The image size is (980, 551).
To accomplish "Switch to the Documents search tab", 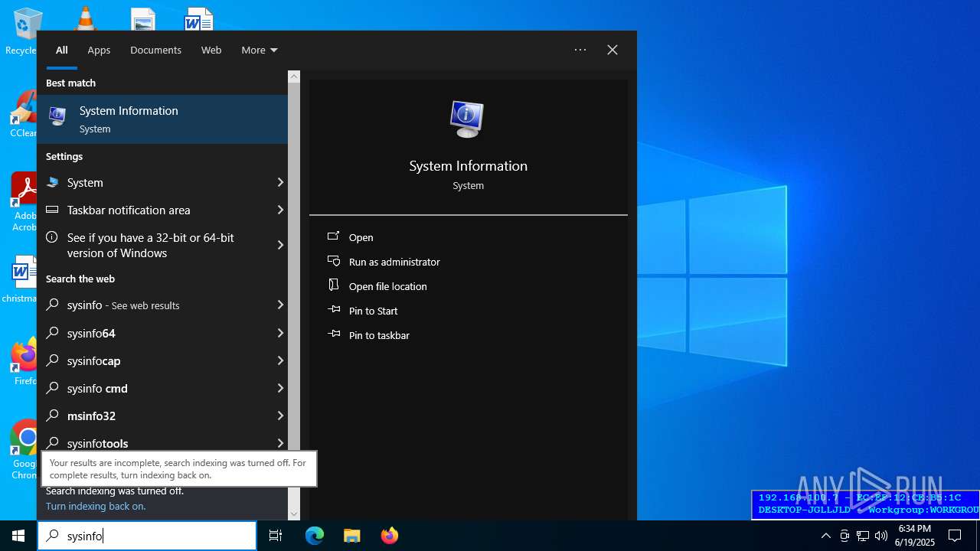I will point(155,50).
